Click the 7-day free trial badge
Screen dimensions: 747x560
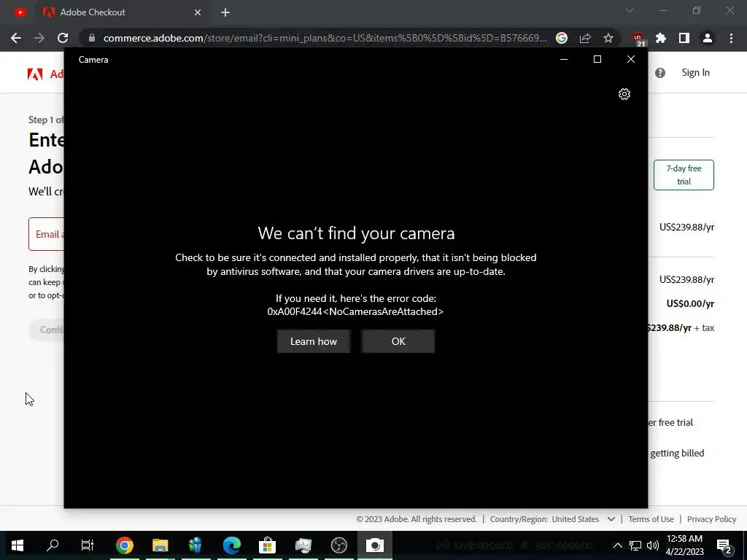(684, 175)
